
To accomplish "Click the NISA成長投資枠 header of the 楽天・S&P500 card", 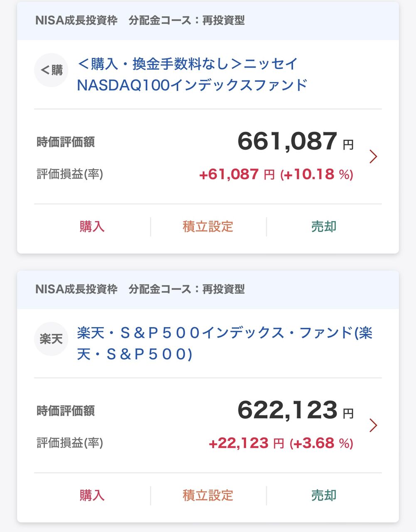I will [x=76, y=289].
